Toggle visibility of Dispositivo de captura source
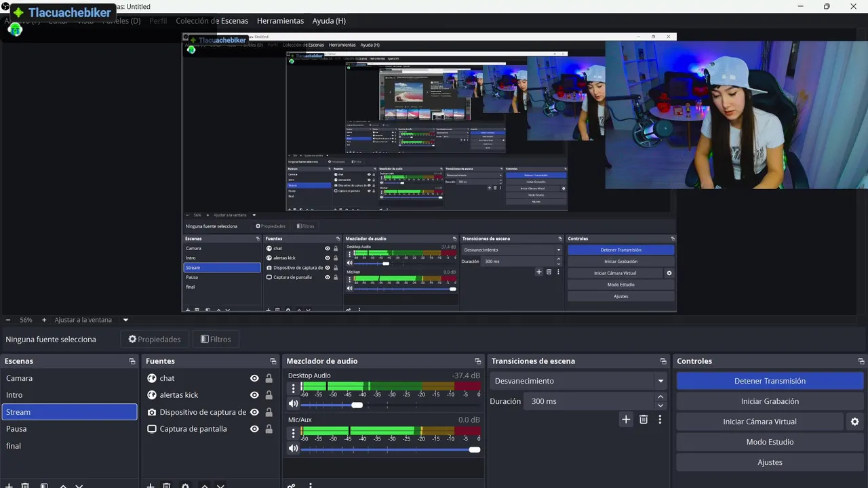The height and width of the screenshot is (488, 868). (254, 412)
